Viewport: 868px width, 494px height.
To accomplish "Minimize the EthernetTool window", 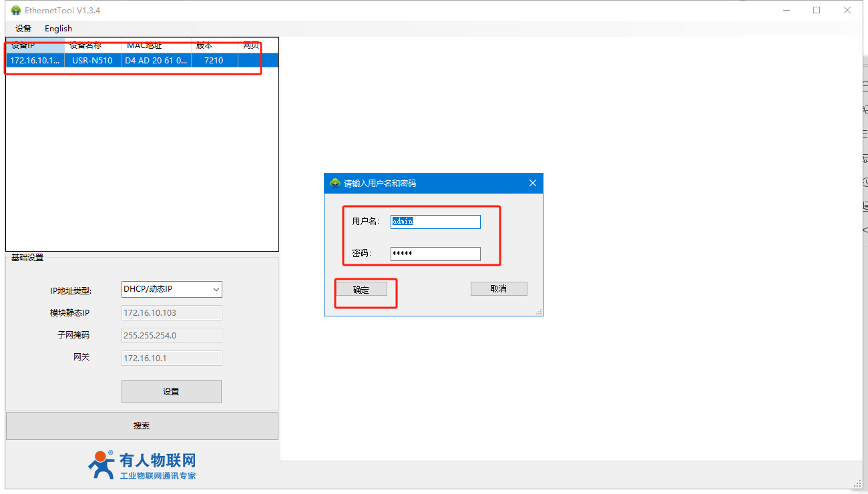I will 786,10.
